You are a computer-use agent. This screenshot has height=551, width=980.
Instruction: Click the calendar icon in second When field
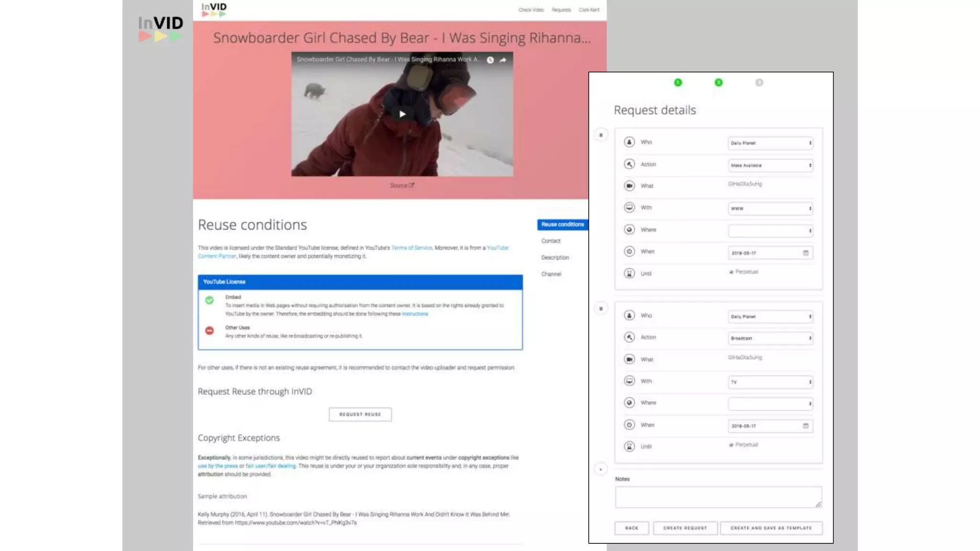(805, 426)
